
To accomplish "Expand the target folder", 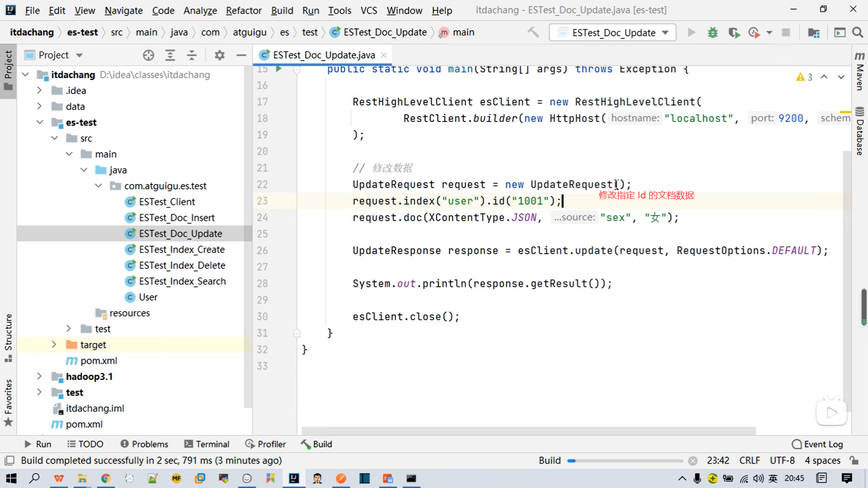I will 54,345.
